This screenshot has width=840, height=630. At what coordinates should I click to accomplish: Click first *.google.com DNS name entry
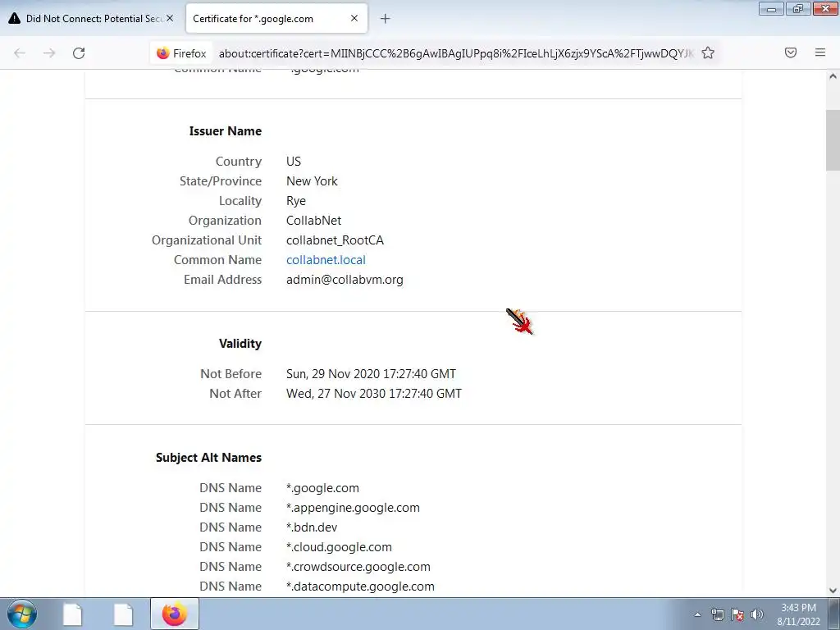click(322, 488)
